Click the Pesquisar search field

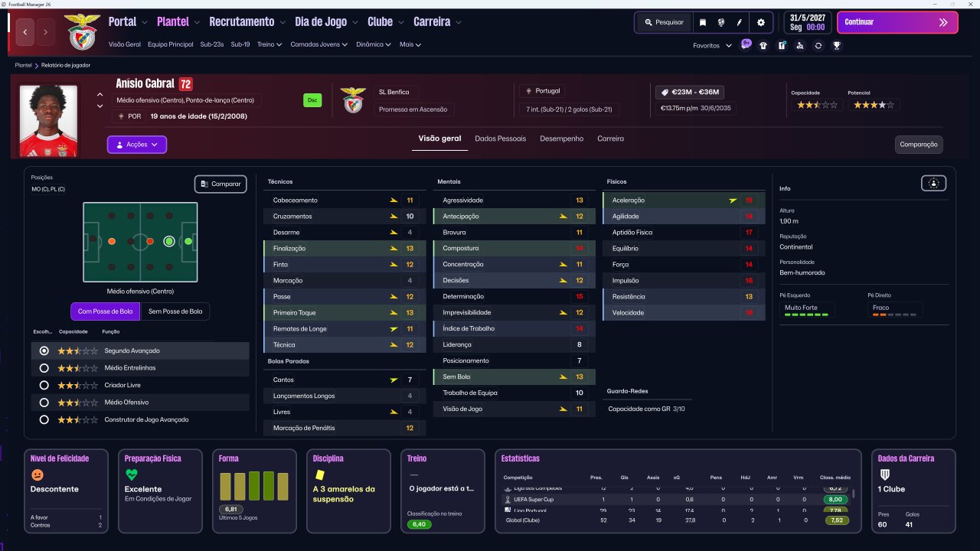point(663,22)
